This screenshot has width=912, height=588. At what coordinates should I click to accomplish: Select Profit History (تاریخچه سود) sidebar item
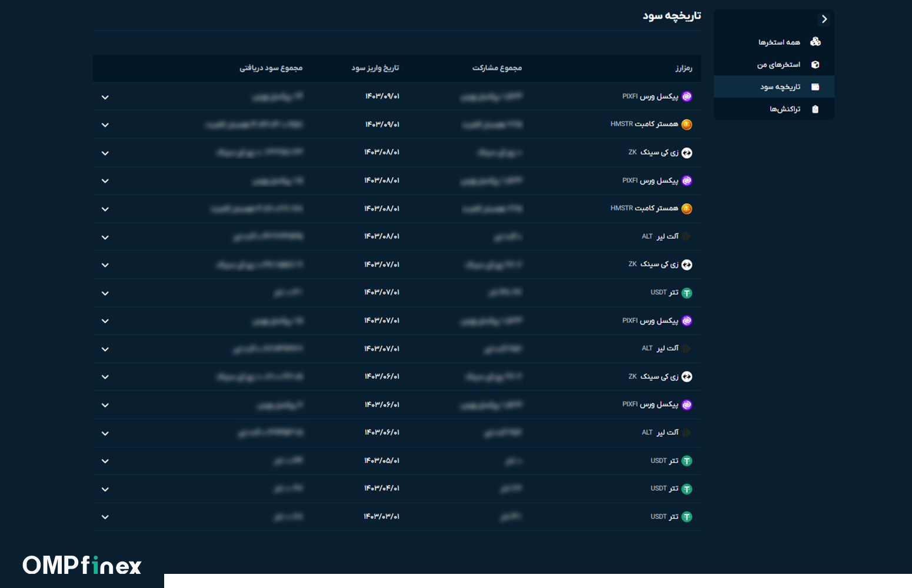tap(774, 87)
